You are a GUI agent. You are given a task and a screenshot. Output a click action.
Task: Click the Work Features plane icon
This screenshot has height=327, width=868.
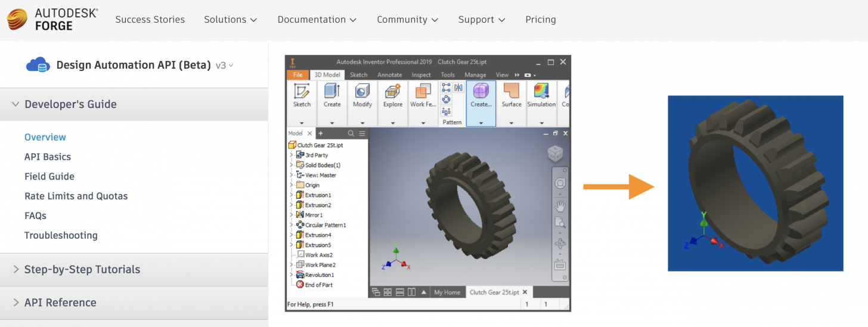pos(423,91)
